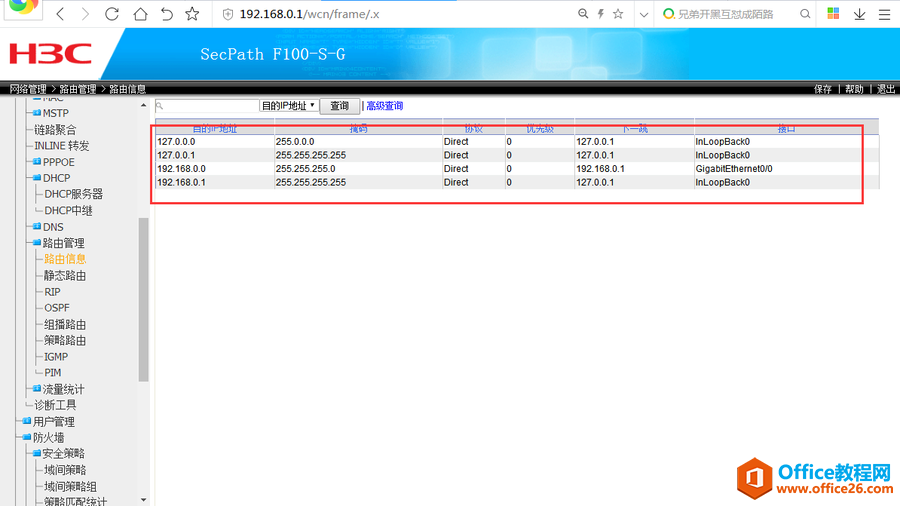Screen dimensions: 900x506
Task: Open IGMP in the sidebar
Action: 56,356
